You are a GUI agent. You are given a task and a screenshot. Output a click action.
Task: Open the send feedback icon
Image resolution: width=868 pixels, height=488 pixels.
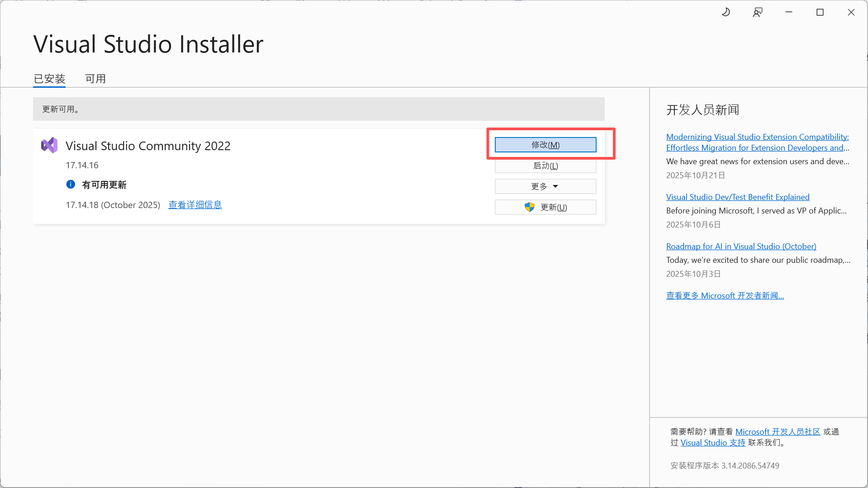758,12
